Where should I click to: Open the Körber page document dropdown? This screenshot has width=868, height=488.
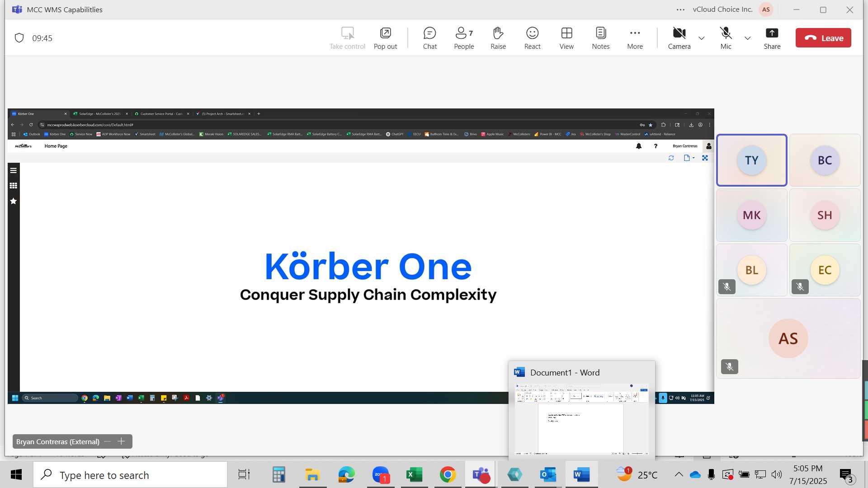(x=689, y=158)
